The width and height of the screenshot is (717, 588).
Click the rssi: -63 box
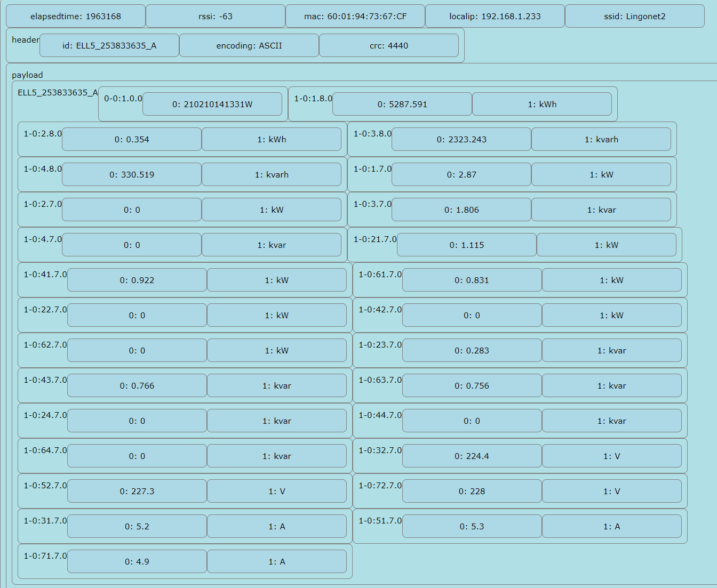(x=216, y=16)
